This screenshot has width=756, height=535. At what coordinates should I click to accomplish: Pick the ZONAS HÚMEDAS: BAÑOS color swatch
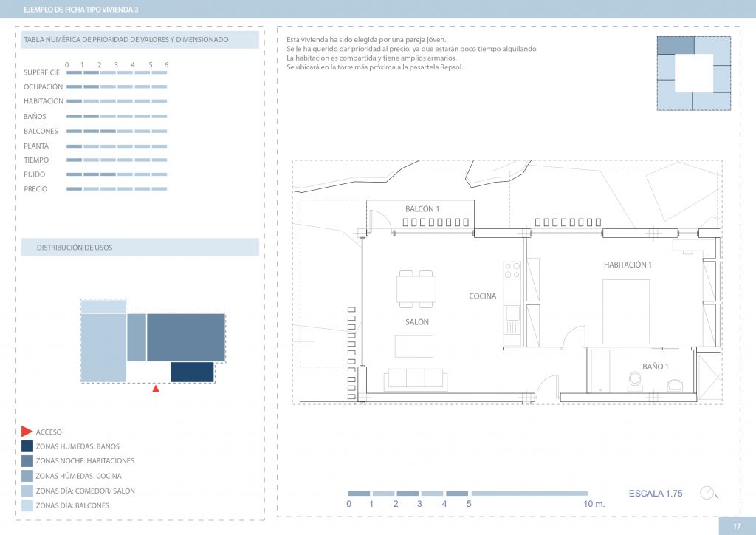pyautogui.click(x=27, y=446)
